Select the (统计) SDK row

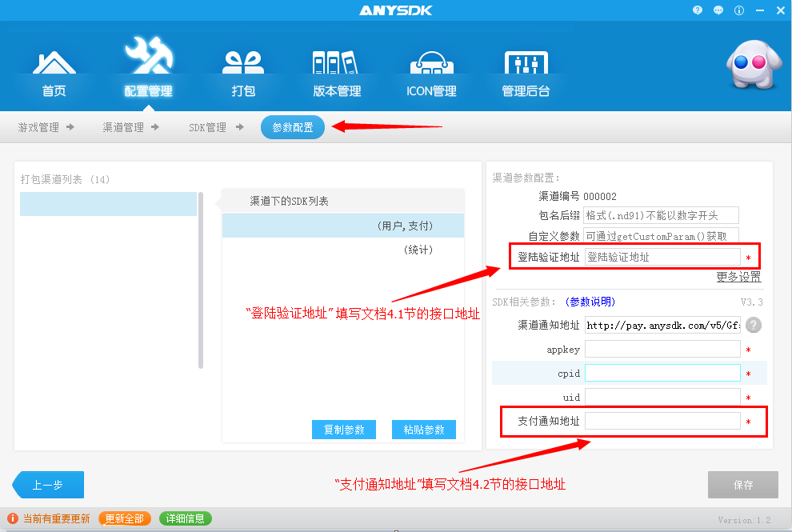coord(343,250)
